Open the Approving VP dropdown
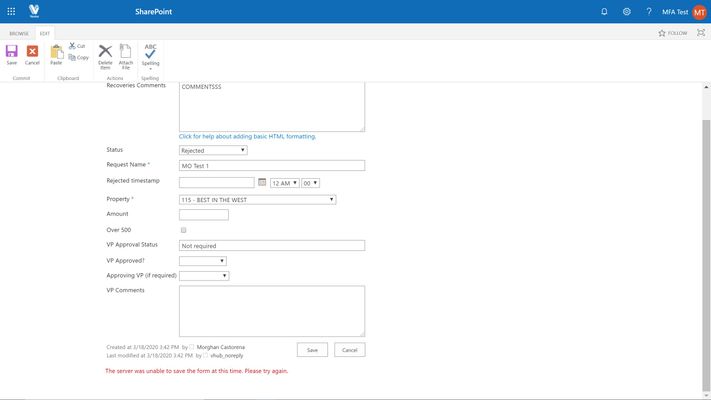The height and width of the screenshot is (400, 711). (204, 276)
